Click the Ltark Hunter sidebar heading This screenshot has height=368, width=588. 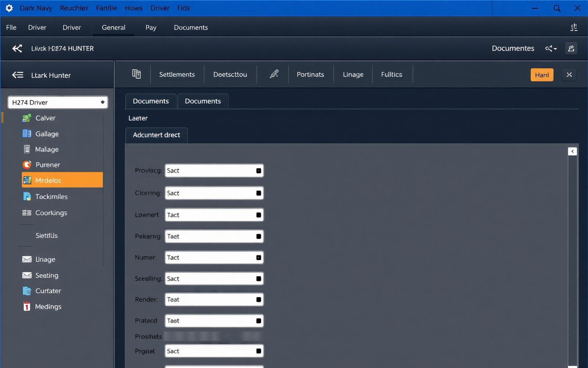51,75
